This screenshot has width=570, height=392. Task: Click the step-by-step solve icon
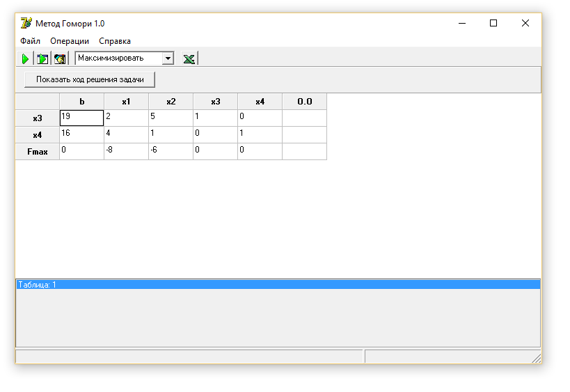(42, 58)
